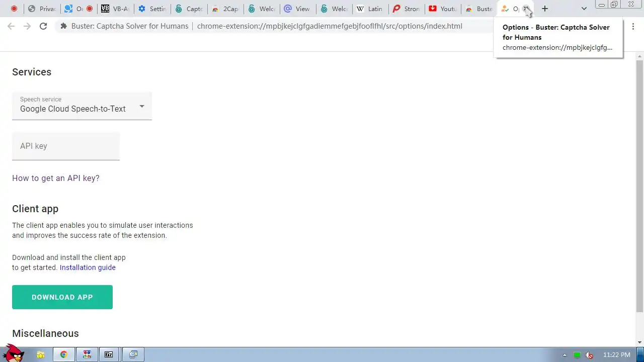Click the 11:22 PM clock
Image resolution: width=644 pixels, height=362 pixels.
coord(616,355)
